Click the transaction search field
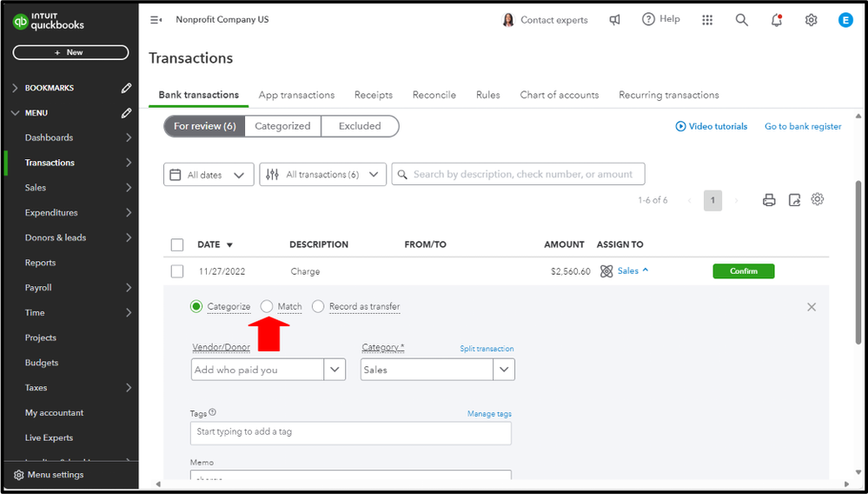The width and height of the screenshot is (868, 494). [518, 174]
